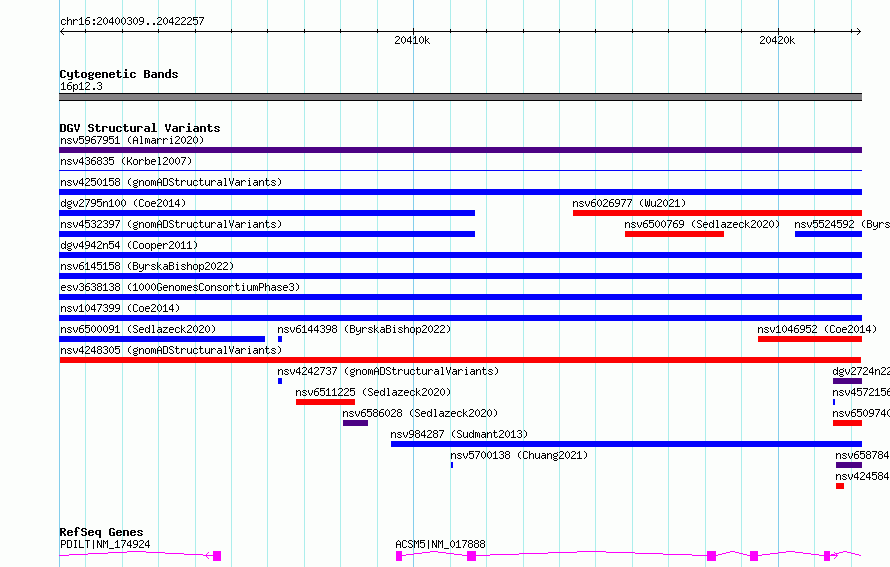The image size is (890, 567).
Task: Click the RefSeq Genes track title
Action: [x=101, y=532]
